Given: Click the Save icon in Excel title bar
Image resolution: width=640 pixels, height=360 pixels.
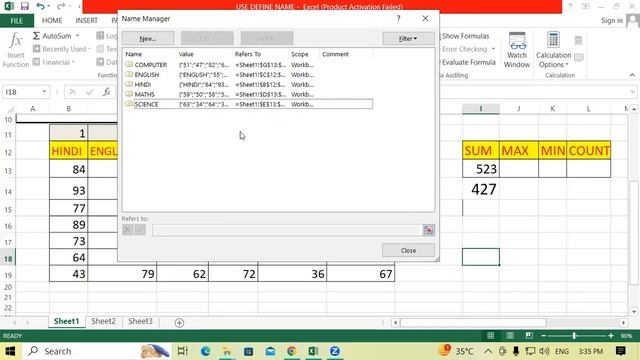Looking at the screenshot, I should 25,6.
